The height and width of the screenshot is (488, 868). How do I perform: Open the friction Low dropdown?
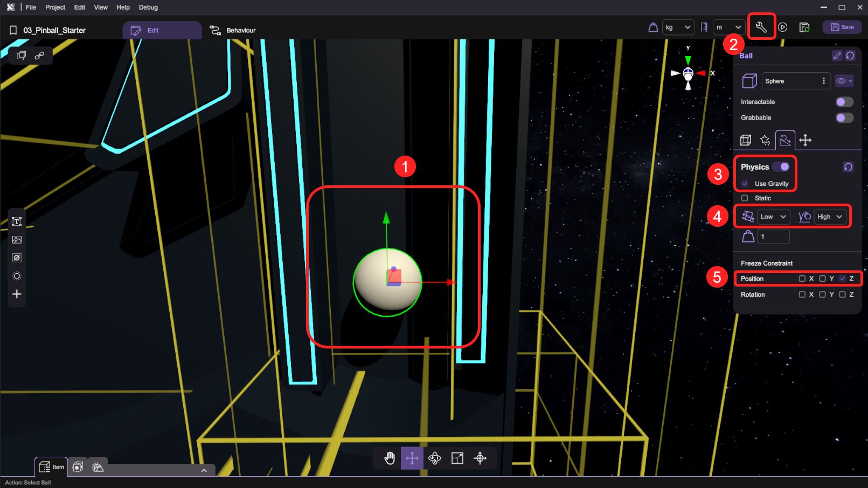pos(773,217)
